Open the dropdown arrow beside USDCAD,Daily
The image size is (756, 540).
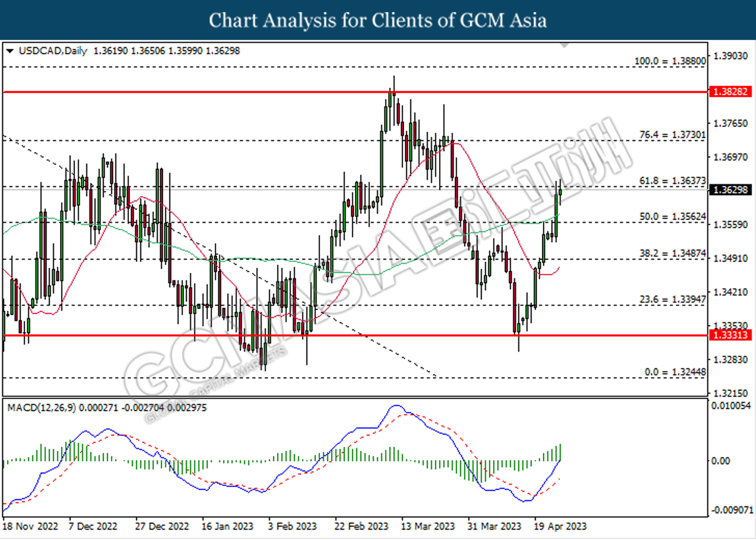click(x=10, y=51)
